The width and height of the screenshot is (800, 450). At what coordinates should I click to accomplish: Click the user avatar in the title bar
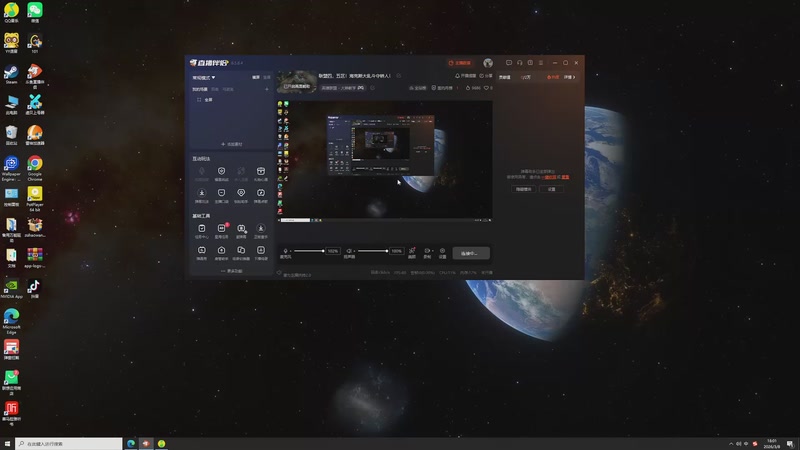click(488, 63)
